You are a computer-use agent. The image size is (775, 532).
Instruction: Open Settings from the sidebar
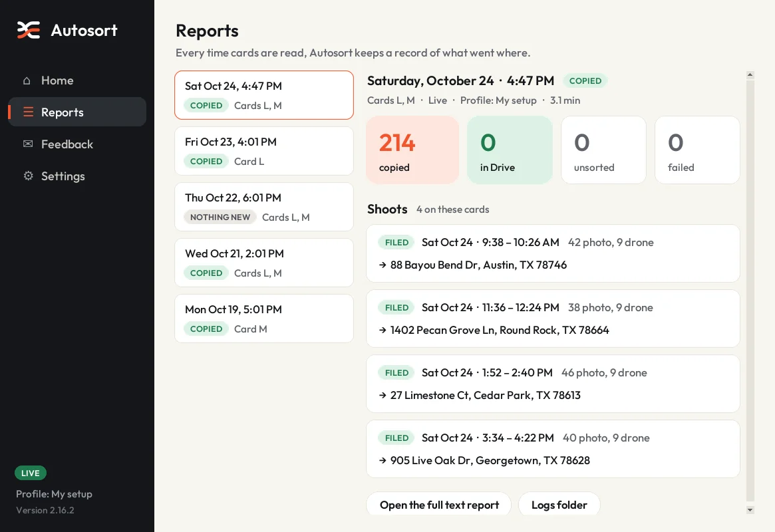[x=77, y=176]
